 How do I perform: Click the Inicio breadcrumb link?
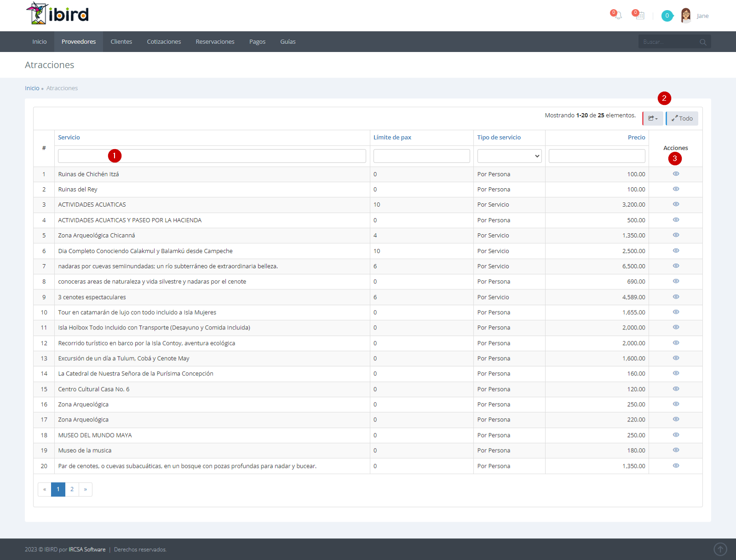[x=32, y=88]
